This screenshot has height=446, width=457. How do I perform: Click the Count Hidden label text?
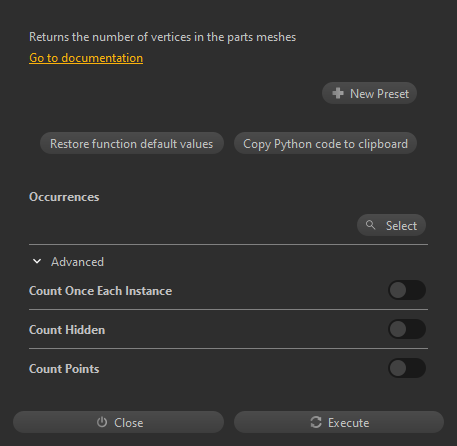(x=67, y=330)
